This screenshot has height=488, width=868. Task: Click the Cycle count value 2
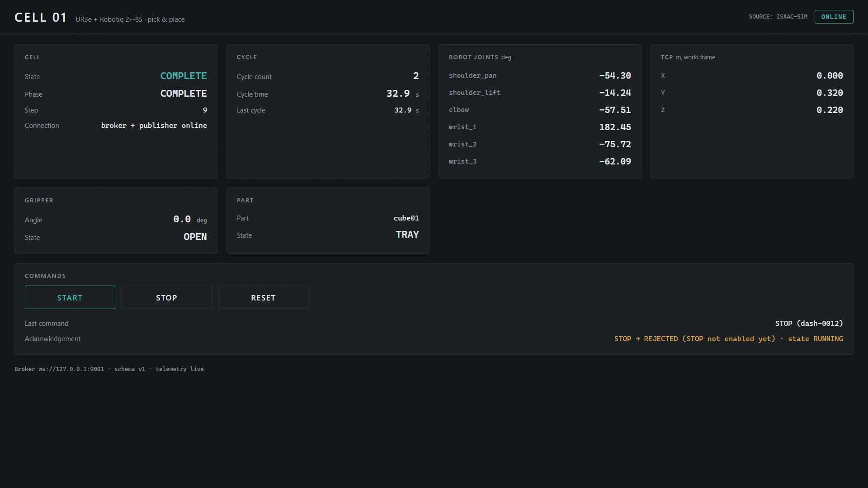416,76
